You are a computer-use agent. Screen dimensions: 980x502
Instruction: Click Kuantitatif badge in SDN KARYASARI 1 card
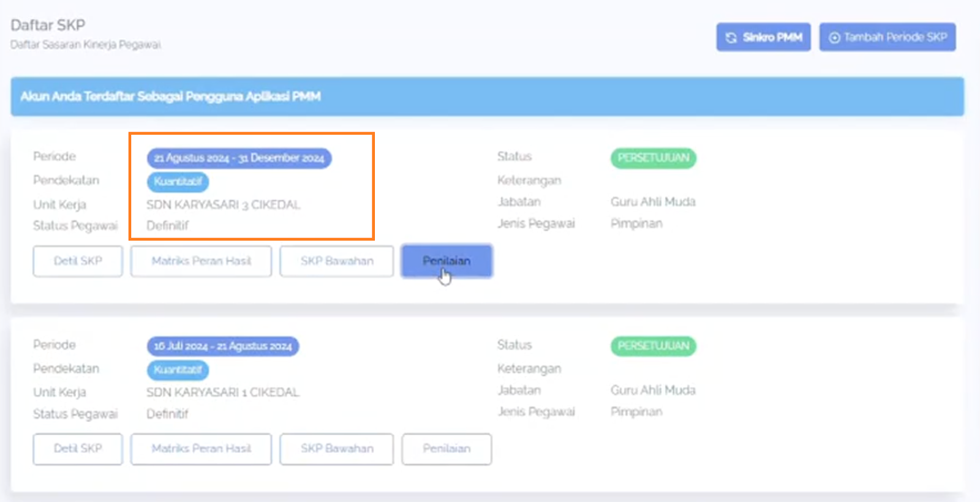coord(178,370)
